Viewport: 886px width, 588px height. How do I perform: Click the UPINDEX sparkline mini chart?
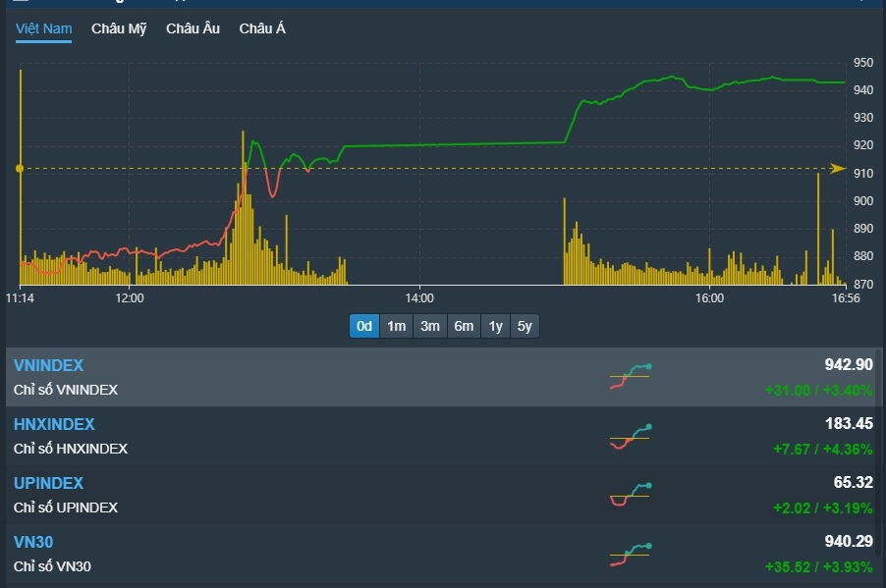pyautogui.click(x=630, y=495)
